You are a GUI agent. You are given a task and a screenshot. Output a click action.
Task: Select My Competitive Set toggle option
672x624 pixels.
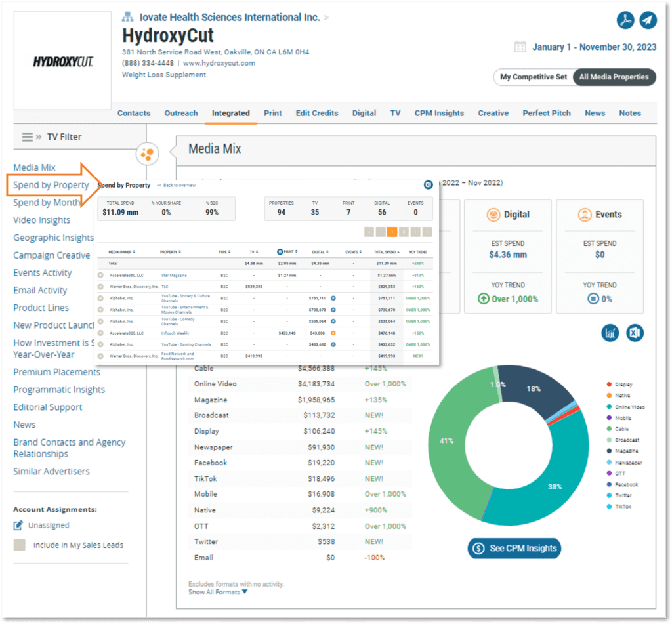(533, 77)
